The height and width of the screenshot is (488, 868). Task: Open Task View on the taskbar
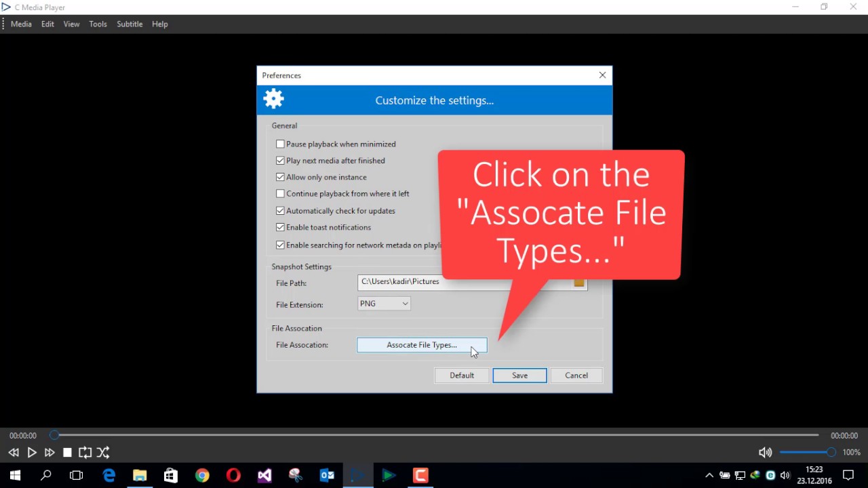click(77, 475)
